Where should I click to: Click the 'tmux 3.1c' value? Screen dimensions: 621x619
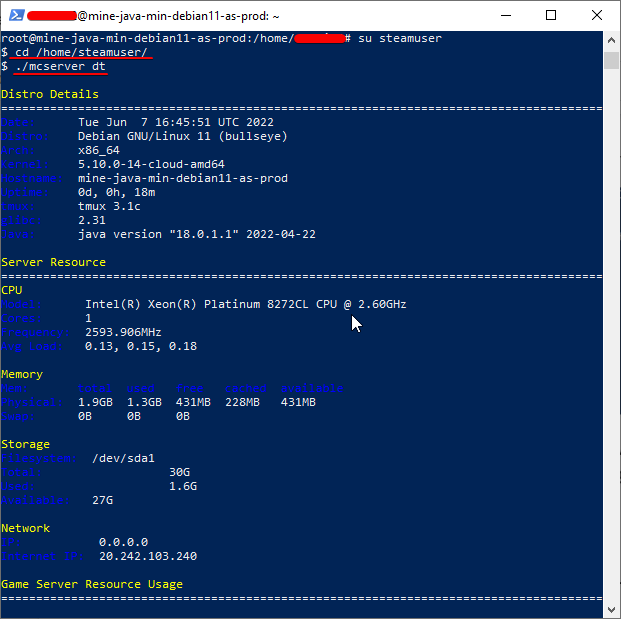coord(109,206)
